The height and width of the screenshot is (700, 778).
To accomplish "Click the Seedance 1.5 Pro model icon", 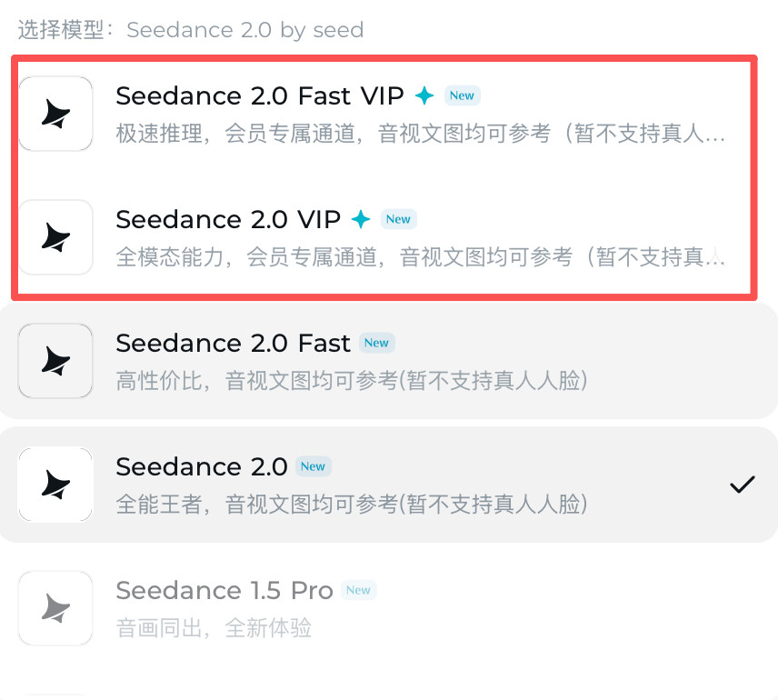I will tap(55, 608).
